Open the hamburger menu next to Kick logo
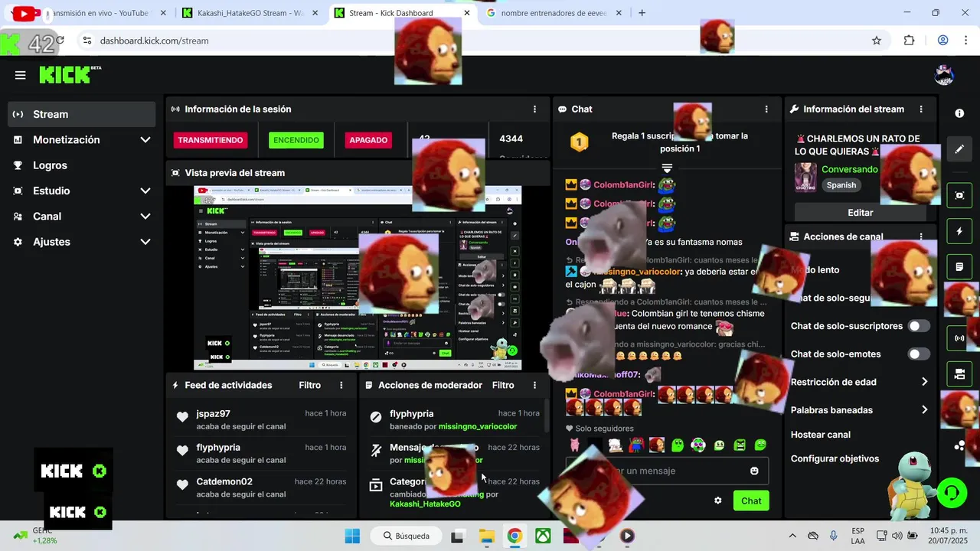 click(21, 75)
